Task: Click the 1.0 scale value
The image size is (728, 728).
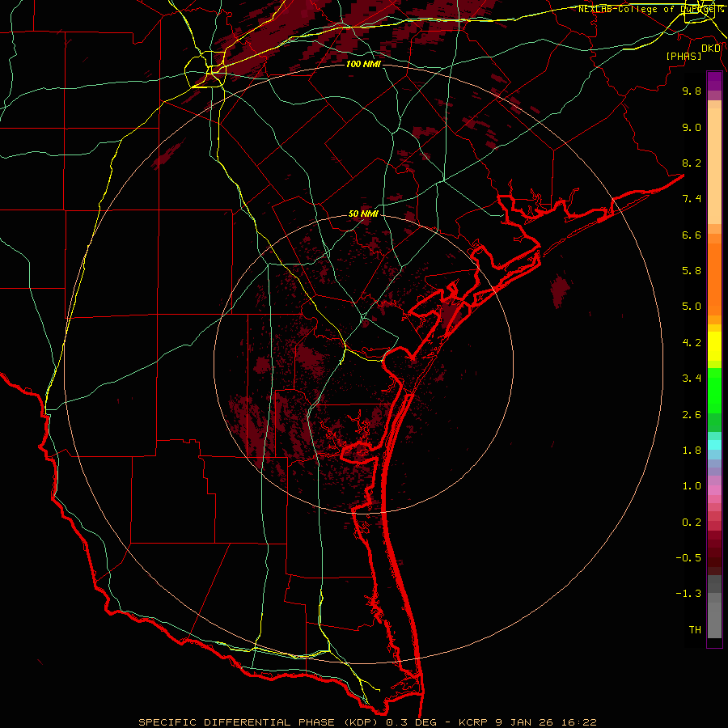Action: (x=692, y=486)
